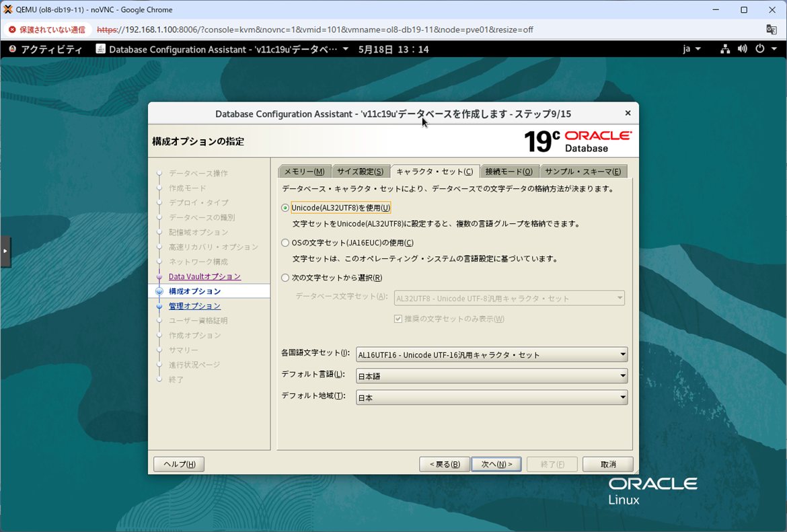Click the Chrome translate page icon

(772, 30)
